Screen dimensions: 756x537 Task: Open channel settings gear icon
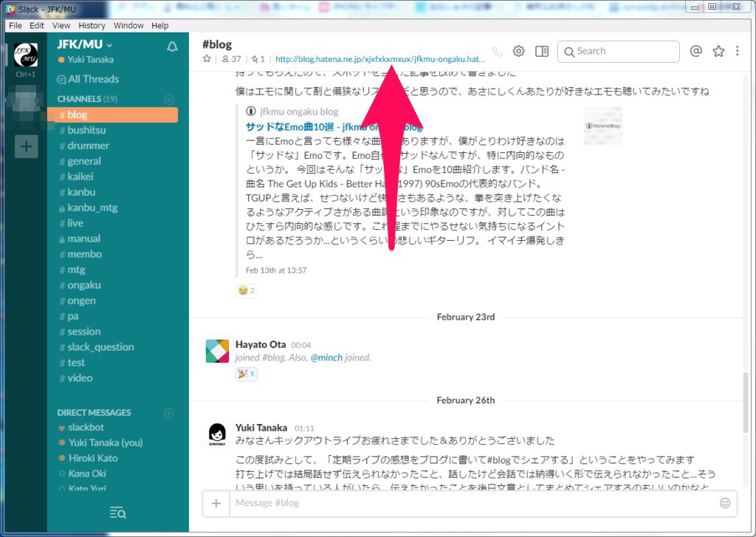tap(519, 51)
